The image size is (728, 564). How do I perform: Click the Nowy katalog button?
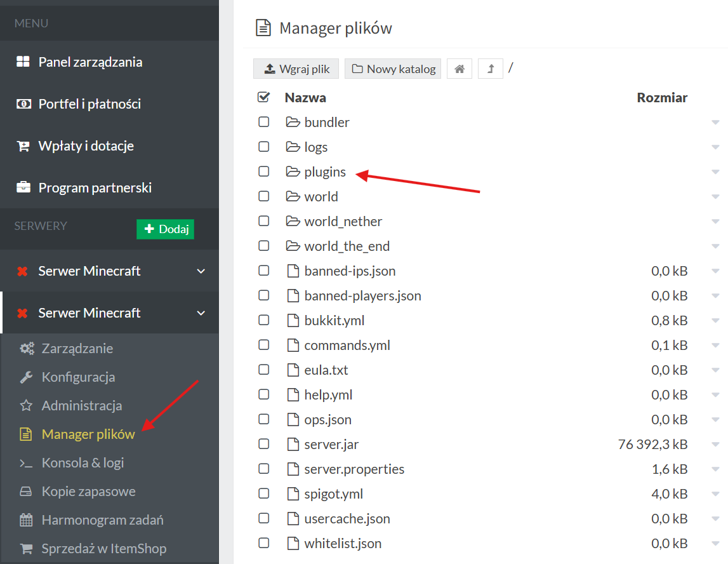click(x=394, y=69)
